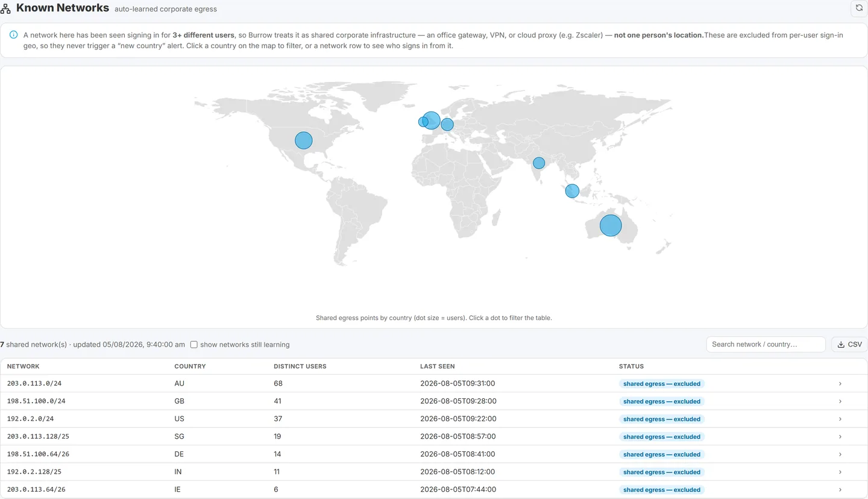Image resolution: width=868 pixels, height=499 pixels.
Task: Select network 198.51.100.64/26
Action: click(38, 454)
